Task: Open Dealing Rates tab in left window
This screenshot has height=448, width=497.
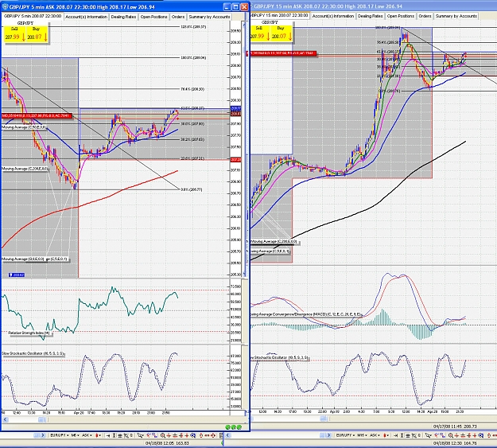Action: 123,17
